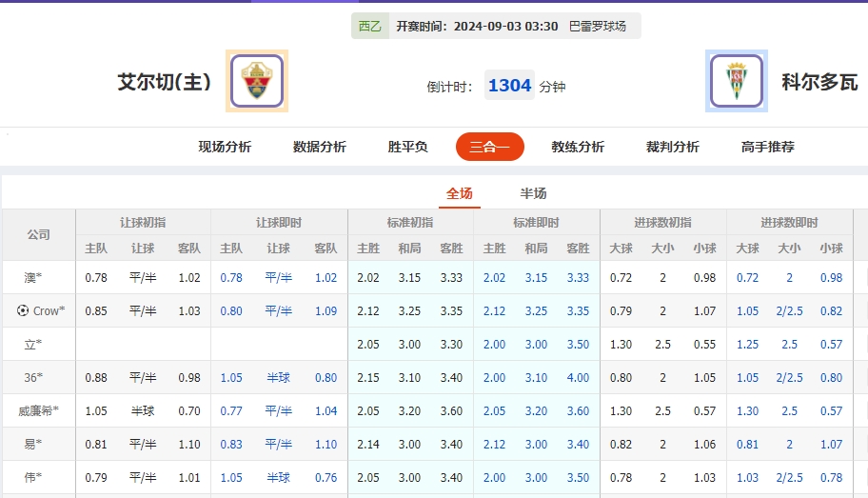Open the 现场分析 tab
This screenshot has width=868, height=498.
225,147
